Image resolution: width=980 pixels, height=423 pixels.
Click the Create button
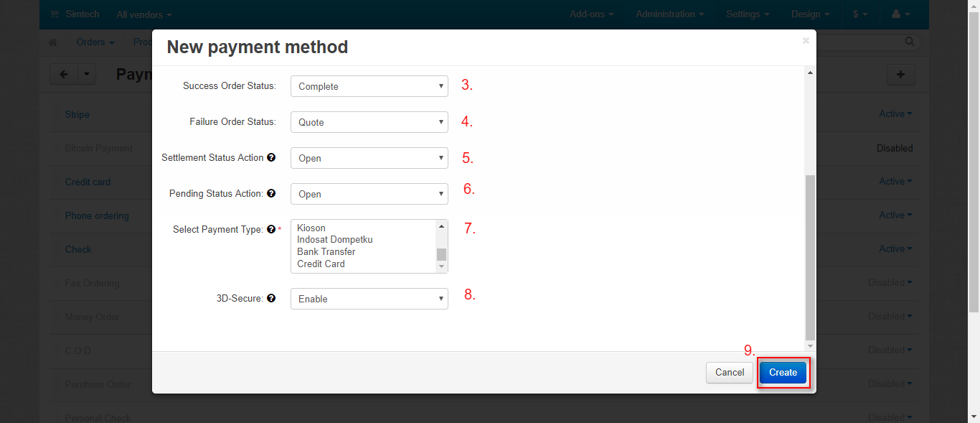tap(783, 372)
